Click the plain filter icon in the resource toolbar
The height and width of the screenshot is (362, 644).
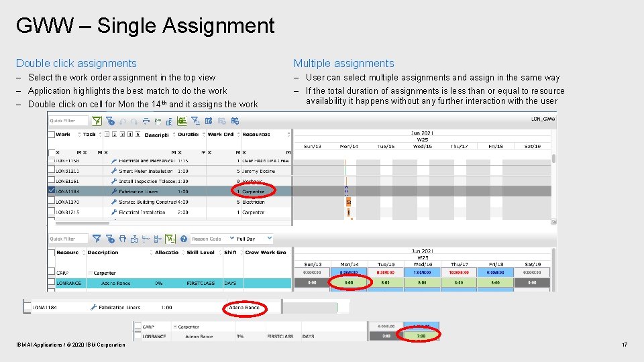tap(97, 239)
